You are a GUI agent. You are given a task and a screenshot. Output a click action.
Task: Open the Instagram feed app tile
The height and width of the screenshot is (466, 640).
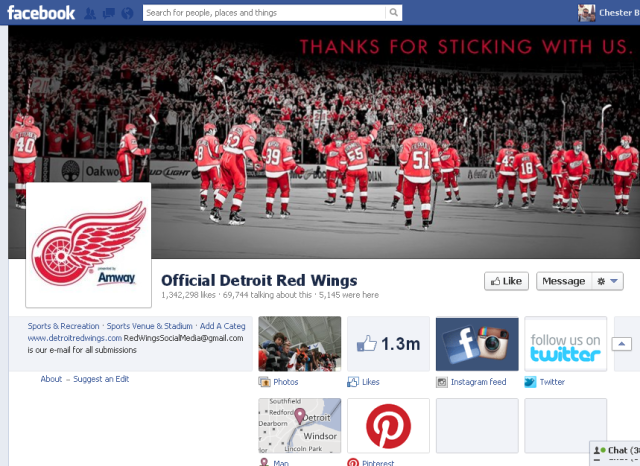click(x=477, y=344)
